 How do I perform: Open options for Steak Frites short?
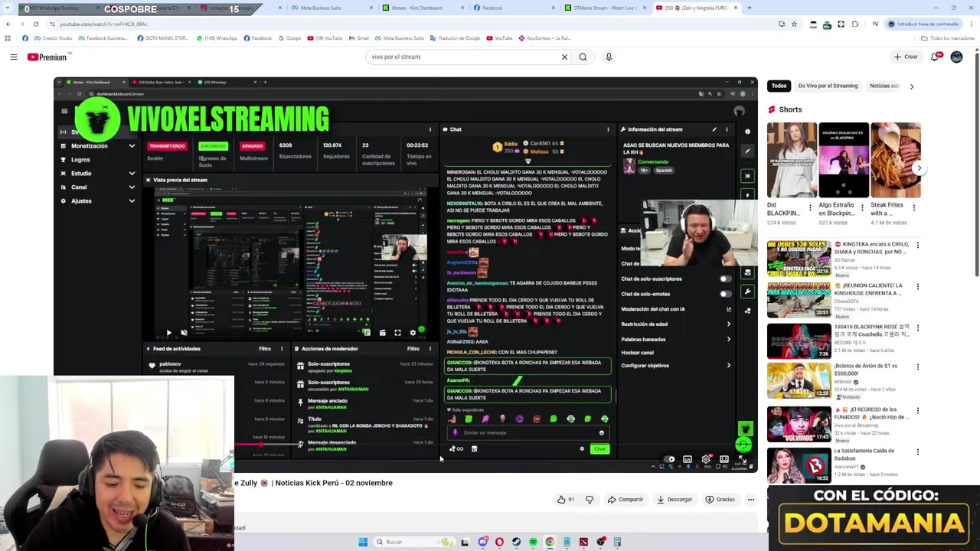click(913, 207)
